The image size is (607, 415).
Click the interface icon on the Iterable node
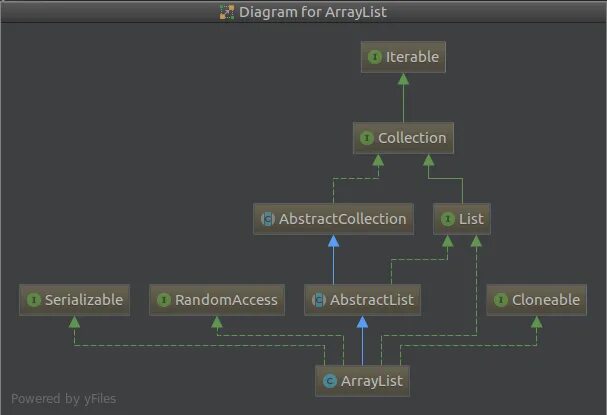(374, 57)
